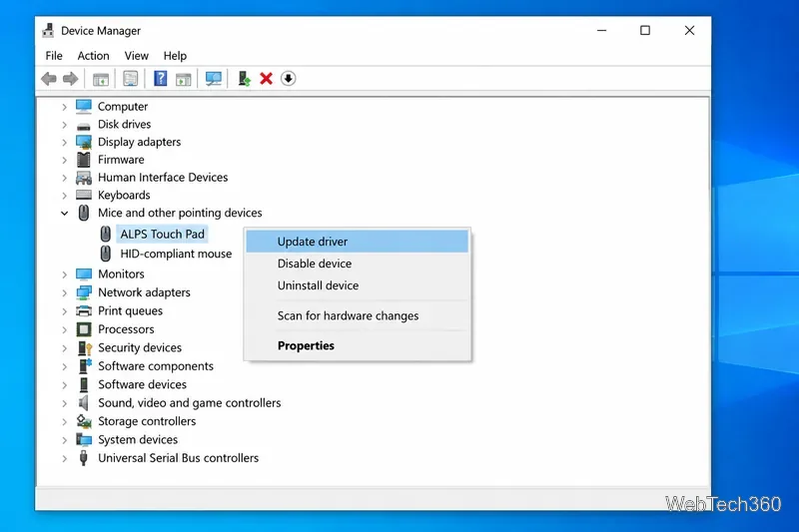
Task: Click the Network adapters category icon
Action: (84, 292)
